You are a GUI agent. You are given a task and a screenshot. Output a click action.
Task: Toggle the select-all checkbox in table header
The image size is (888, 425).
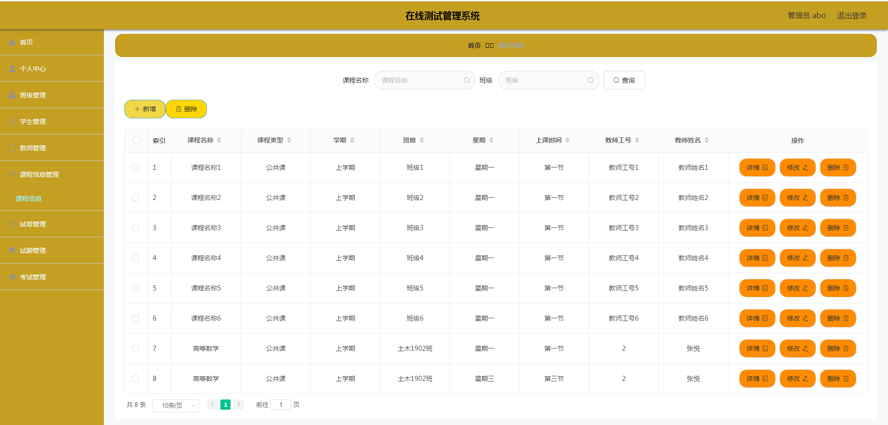[x=136, y=141]
